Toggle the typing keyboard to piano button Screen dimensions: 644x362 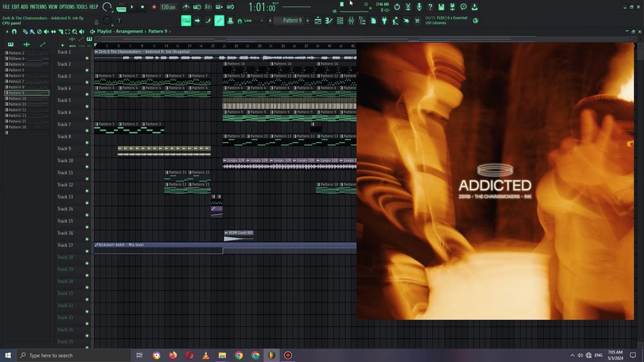point(186,21)
